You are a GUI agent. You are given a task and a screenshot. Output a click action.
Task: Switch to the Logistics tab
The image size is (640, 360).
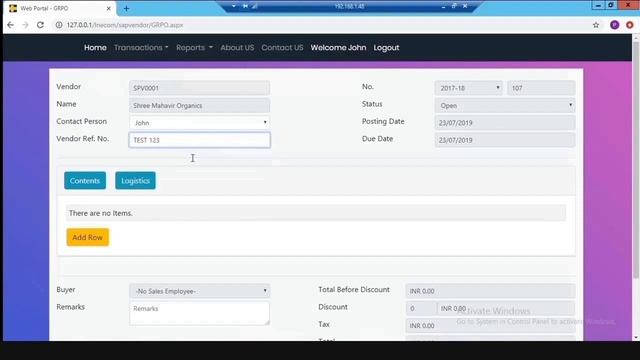[x=136, y=180]
